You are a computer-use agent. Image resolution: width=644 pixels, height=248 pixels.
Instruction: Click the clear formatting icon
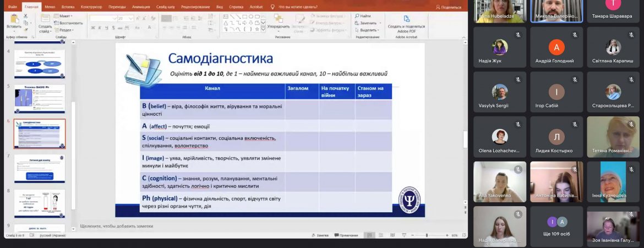coord(154,18)
